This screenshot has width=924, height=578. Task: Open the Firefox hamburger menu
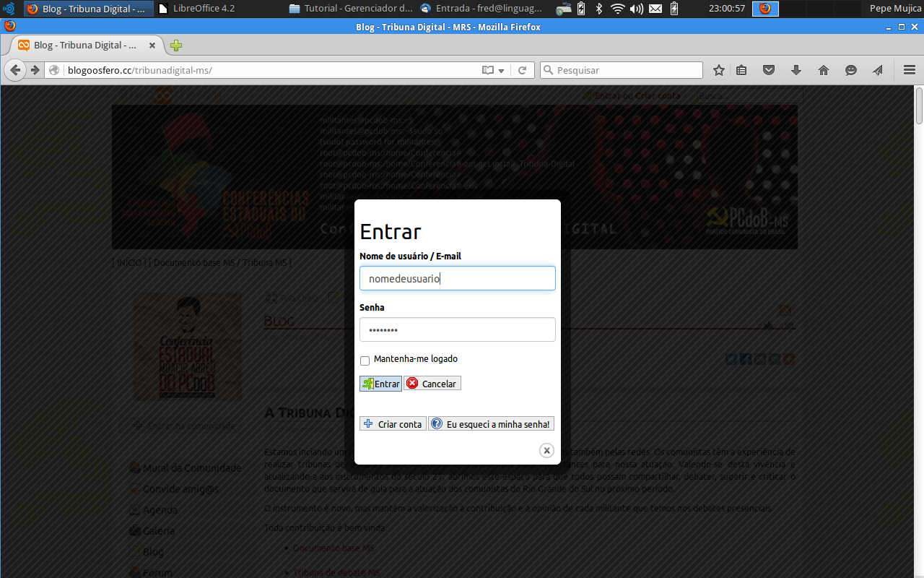point(909,70)
